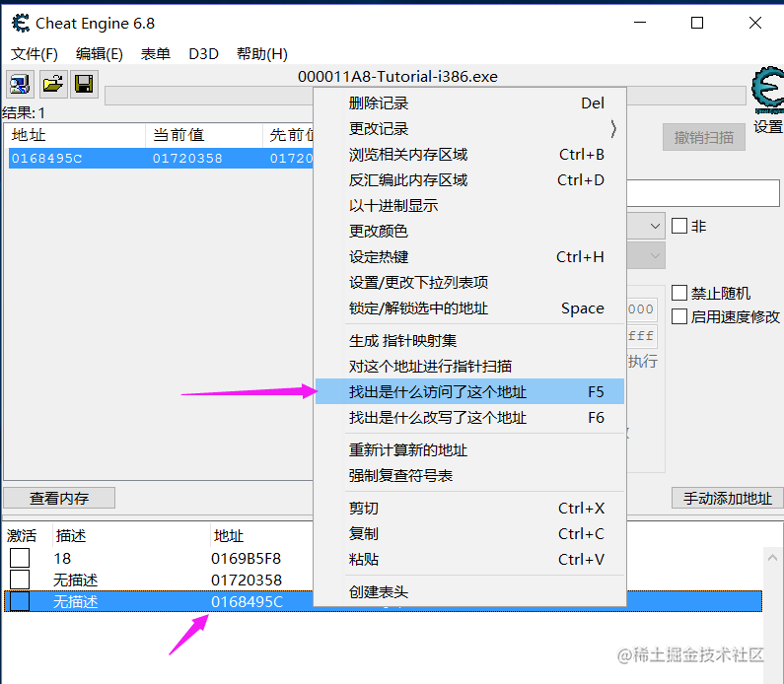The height and width of the screenshot is (684, 784).
Task: Select 强制复查符号表
Action: [x=470, y=475]
